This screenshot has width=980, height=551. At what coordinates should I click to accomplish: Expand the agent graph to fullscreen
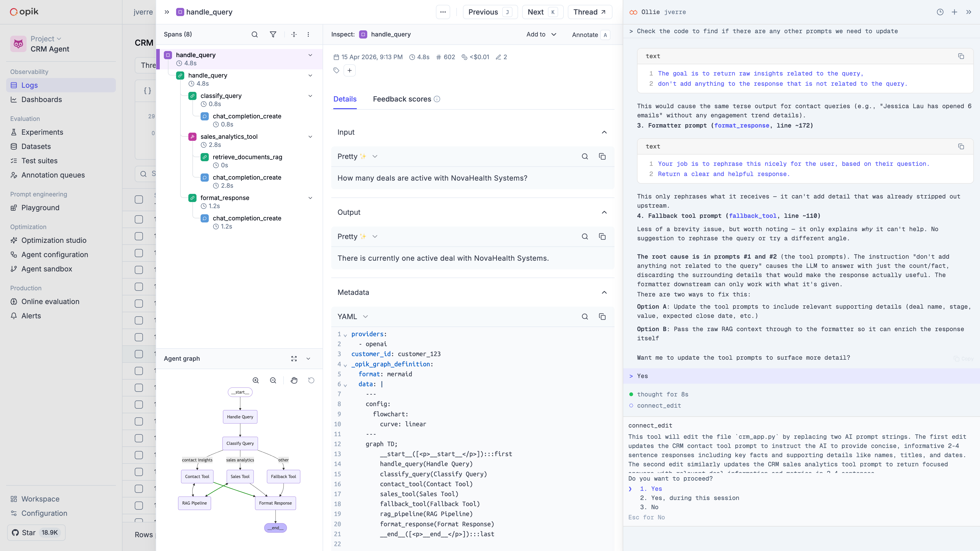pos(294,359)
